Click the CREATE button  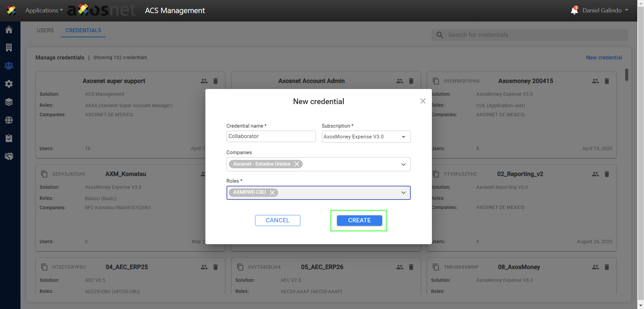[359, 220]
